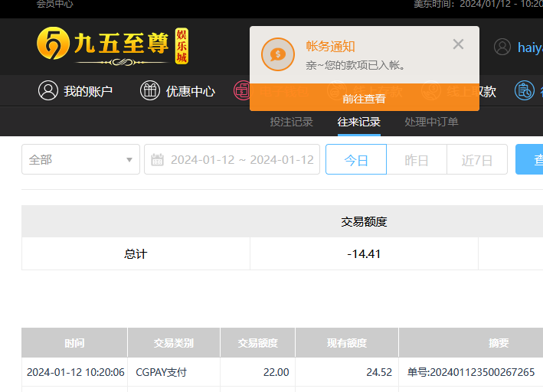
Task: Open 优惠中心 gift icon
Action: pyautogui.click(x=150, y=91)
